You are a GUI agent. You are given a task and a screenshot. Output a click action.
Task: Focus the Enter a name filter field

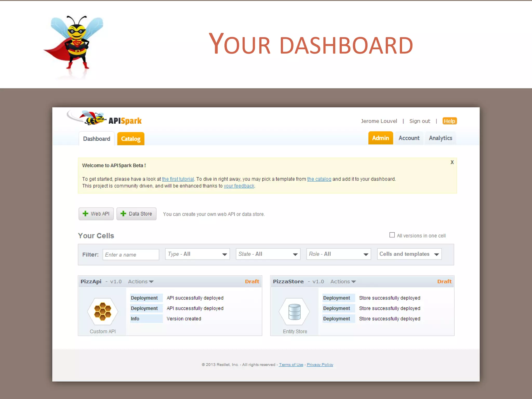point(131,255)
